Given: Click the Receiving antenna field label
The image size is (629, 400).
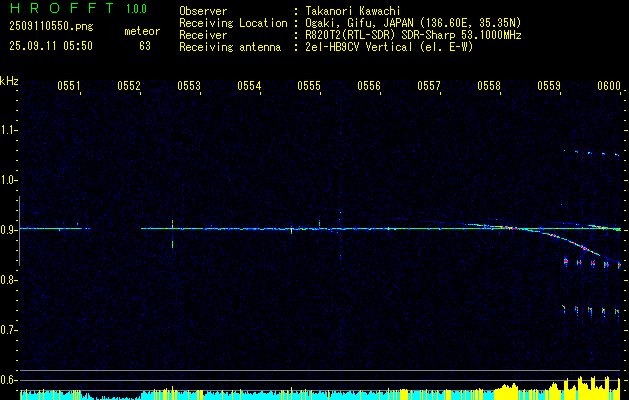Looking at the screenshot, I should click(230, 47).
